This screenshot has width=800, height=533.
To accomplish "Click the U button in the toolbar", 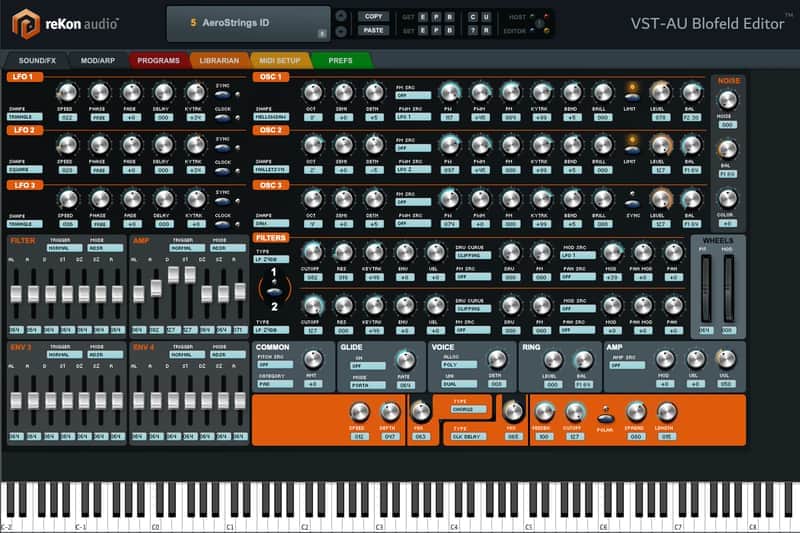I will pos(486,17).
